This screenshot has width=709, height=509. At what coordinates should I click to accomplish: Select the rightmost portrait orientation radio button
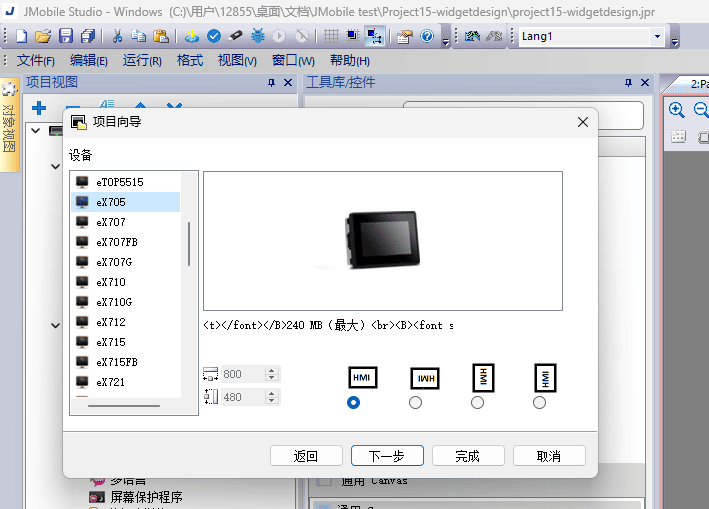[540, 402]
